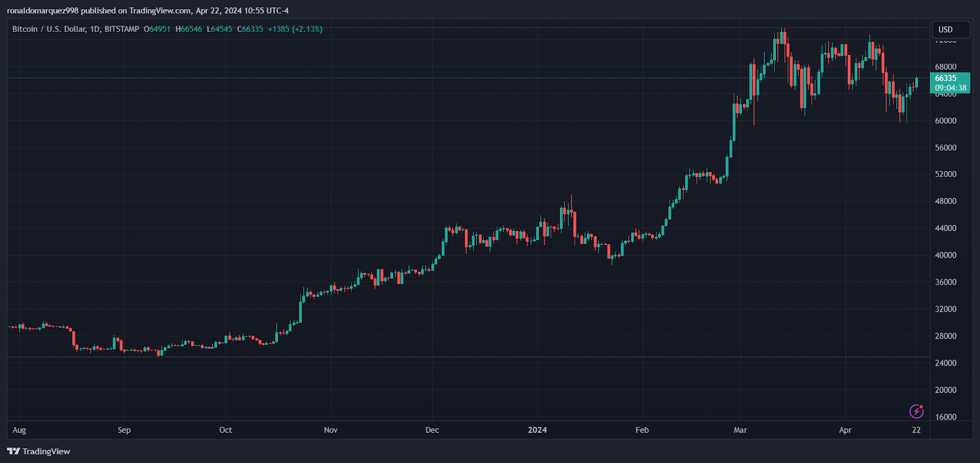Screen dimensions: 980x463
Task: Click the 28000 price axis label
Action: coord(946,336)
